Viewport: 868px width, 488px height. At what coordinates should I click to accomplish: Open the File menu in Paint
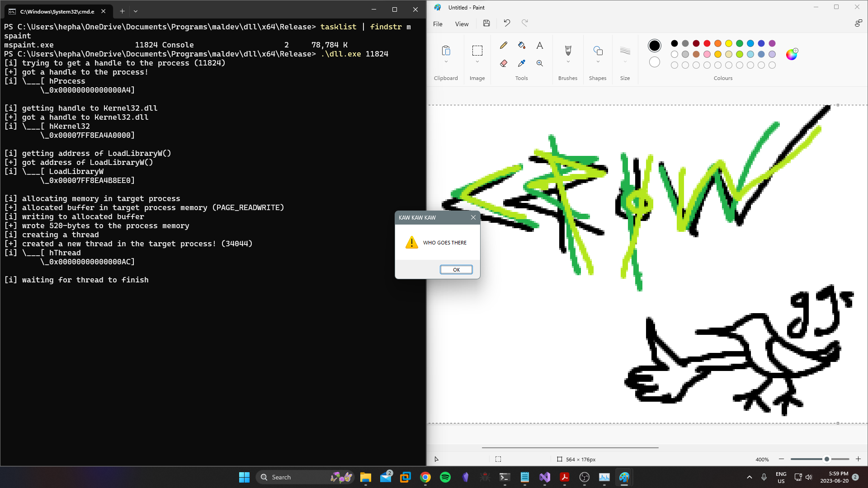(438, 24)
